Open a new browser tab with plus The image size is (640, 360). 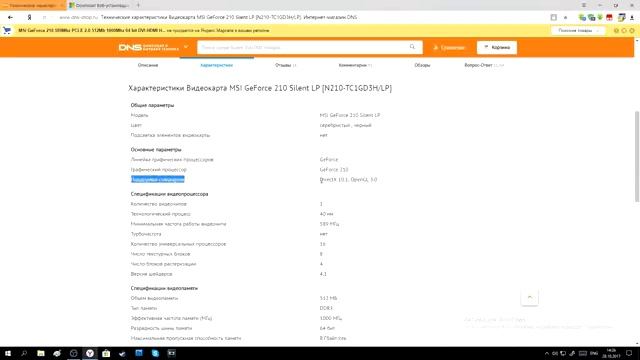138,5
